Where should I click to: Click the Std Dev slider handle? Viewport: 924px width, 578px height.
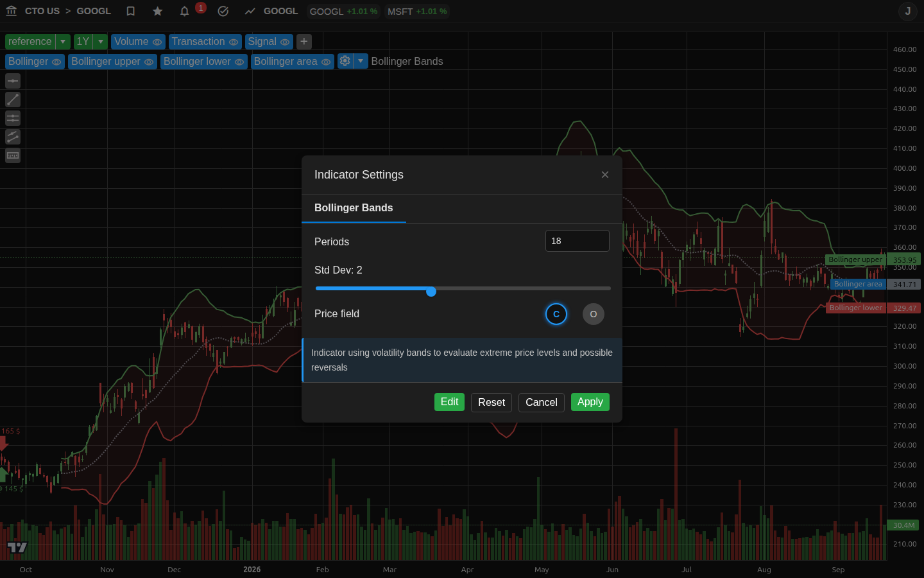pyautogui.click(x=431, y=292)
